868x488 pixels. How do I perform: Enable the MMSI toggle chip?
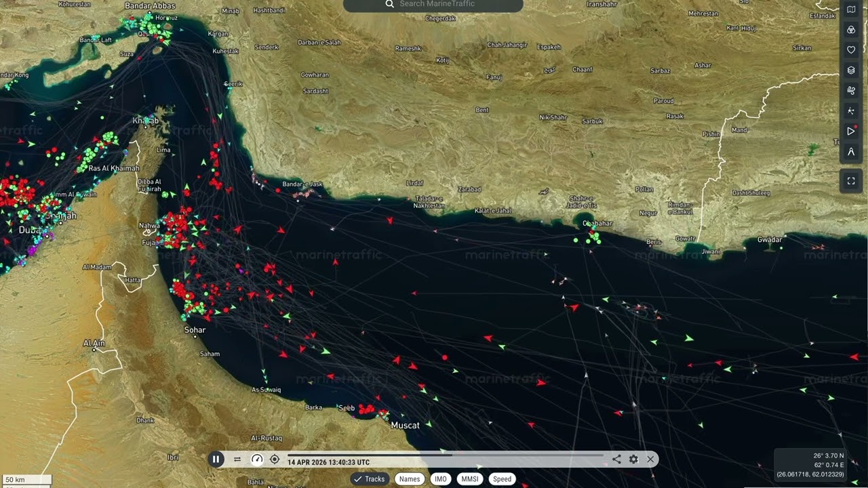(470, 479)
